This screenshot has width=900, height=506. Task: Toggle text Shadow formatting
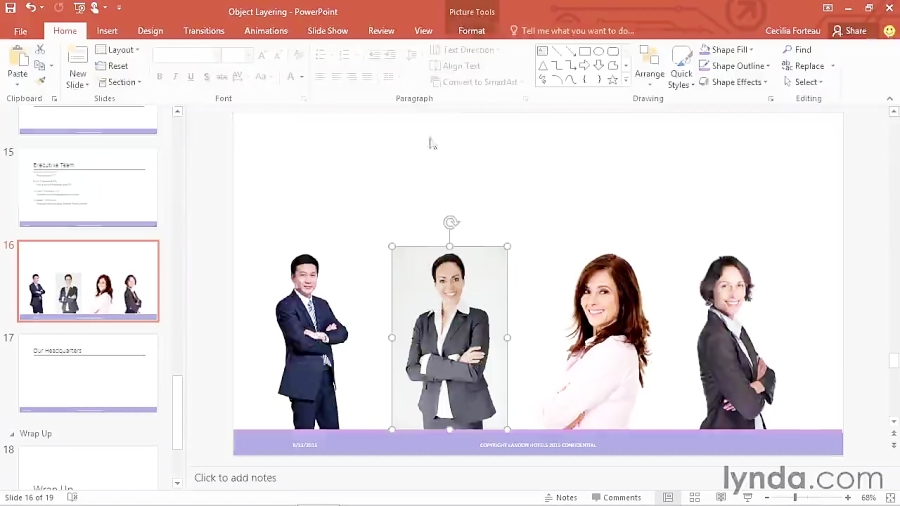click(206, 76)
